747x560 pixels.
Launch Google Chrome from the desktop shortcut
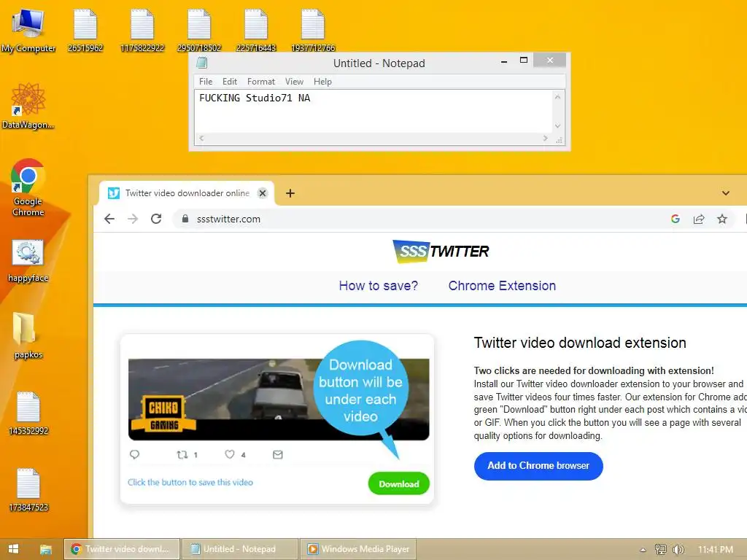click(28, 187)
